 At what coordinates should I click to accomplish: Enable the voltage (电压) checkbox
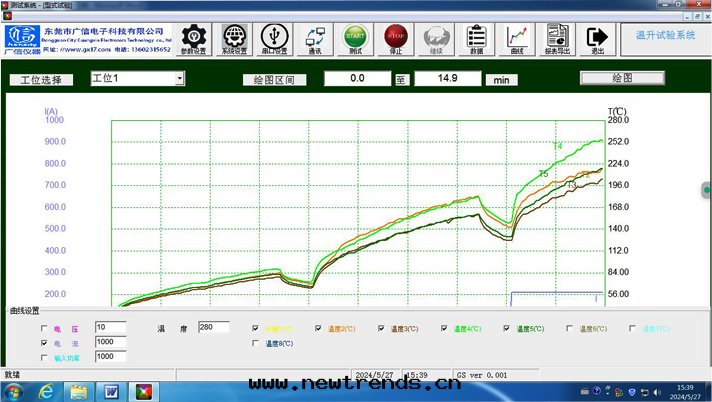[x=44, y=328]
